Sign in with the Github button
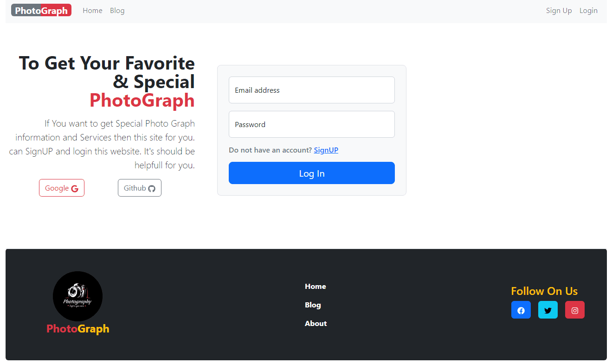612x364 pixels. click(139, 188)
